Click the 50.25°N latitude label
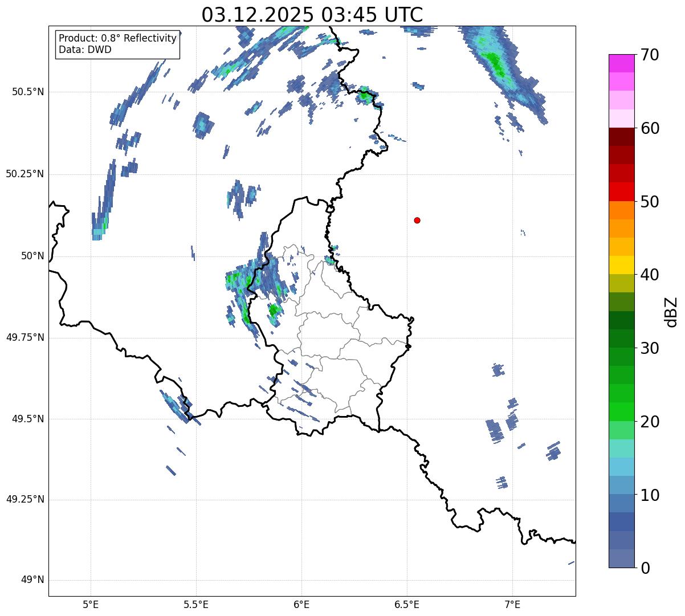 click(25, 174)
